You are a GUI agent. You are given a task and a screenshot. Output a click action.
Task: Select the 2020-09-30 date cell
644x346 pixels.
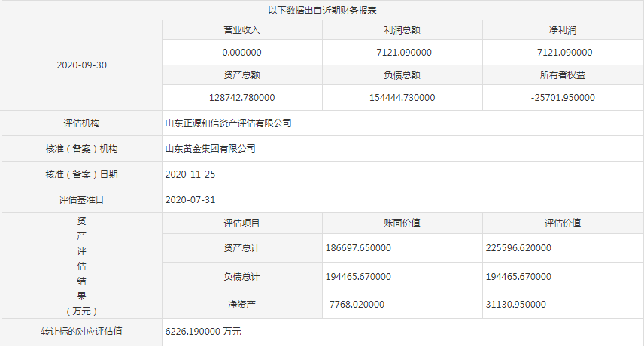[81, 65]
